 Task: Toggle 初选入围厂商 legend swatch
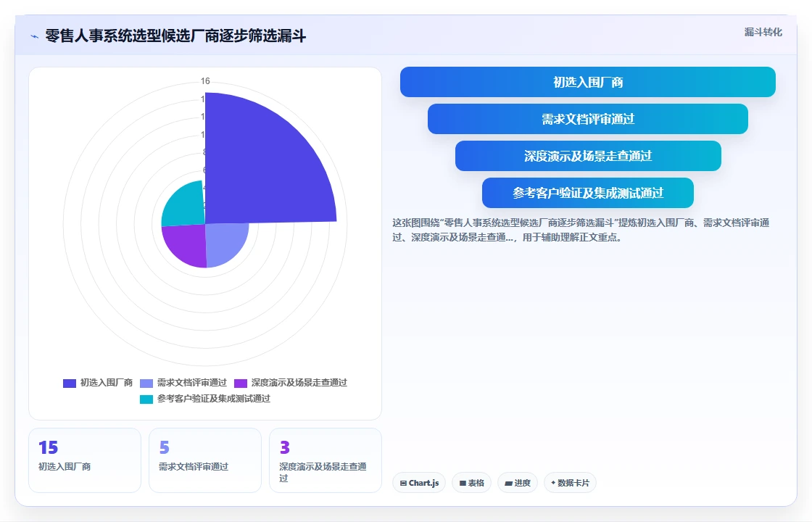click(70, 384)
